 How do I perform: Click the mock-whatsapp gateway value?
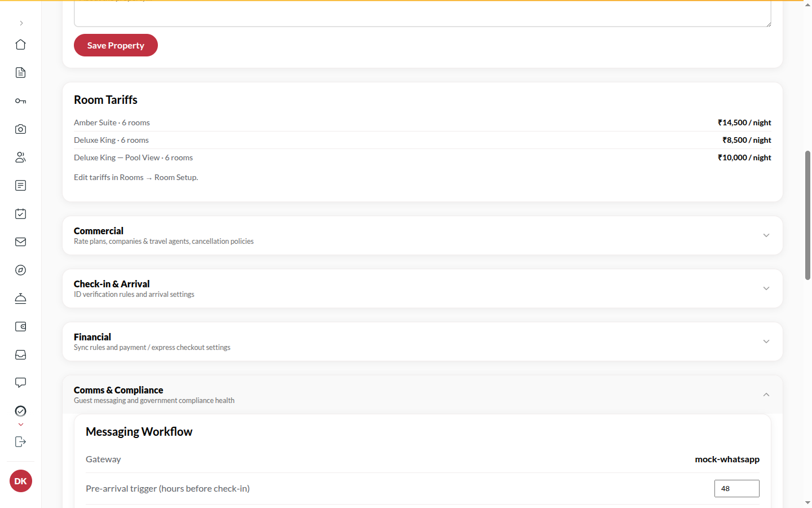coord(727,459)
